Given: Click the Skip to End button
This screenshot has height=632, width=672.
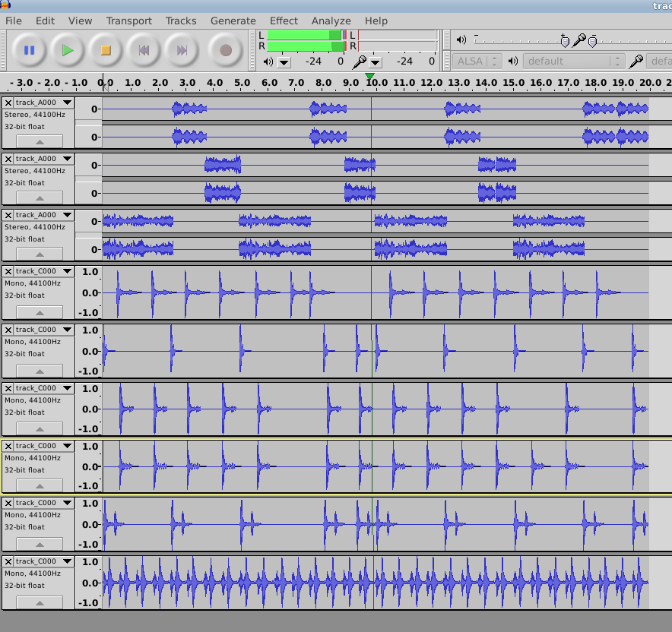Looking at the screenshot, I should pos(182,51).
